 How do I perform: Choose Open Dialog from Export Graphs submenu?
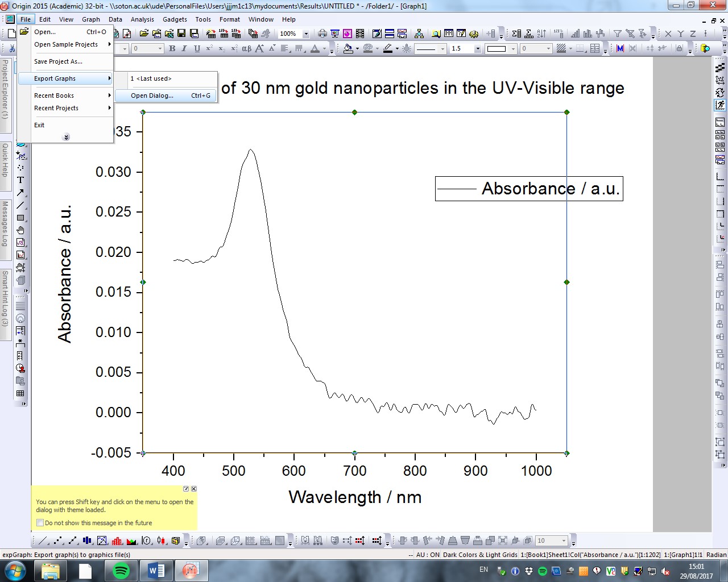152,95
